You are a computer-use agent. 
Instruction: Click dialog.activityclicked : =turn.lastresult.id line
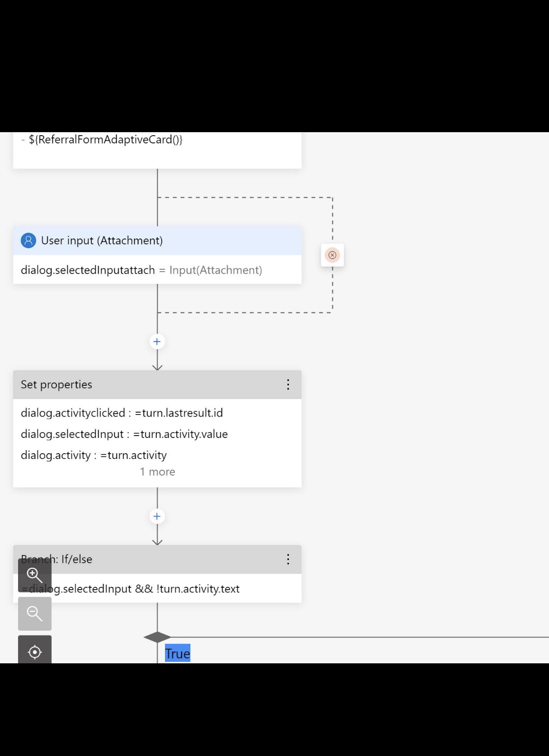click(x=122, y=413)
